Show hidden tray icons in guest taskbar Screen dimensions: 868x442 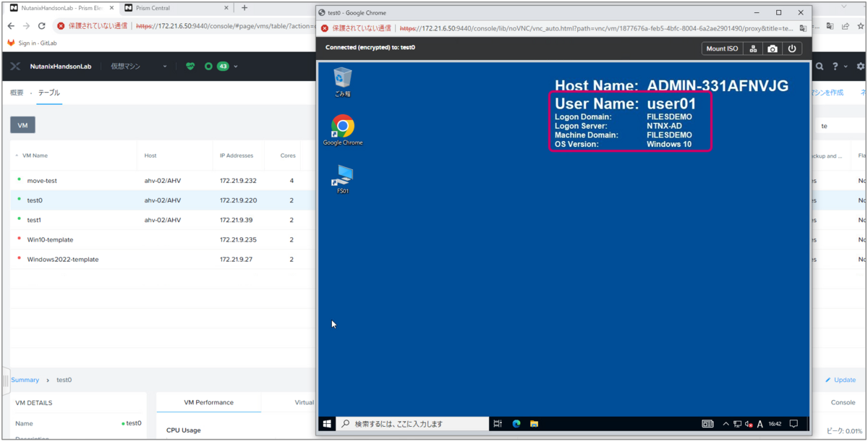click(x=727, y=424)
